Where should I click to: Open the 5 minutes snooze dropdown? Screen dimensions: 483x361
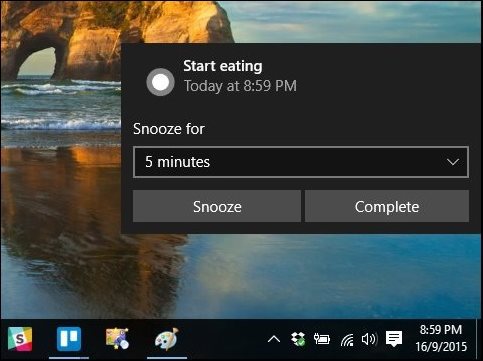click(x=301, y=162)
